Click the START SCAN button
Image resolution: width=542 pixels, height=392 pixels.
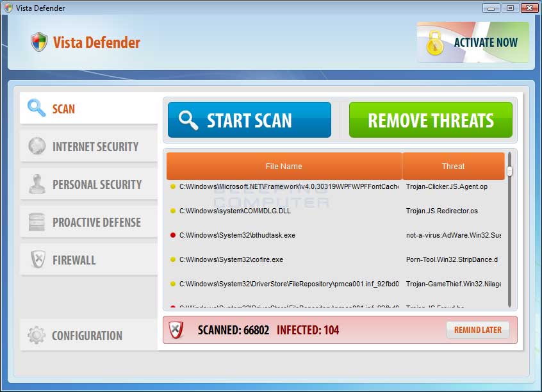pos(249,120)
